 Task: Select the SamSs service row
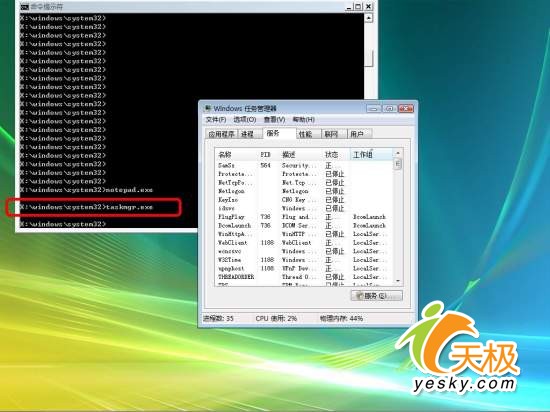[304, 165]
